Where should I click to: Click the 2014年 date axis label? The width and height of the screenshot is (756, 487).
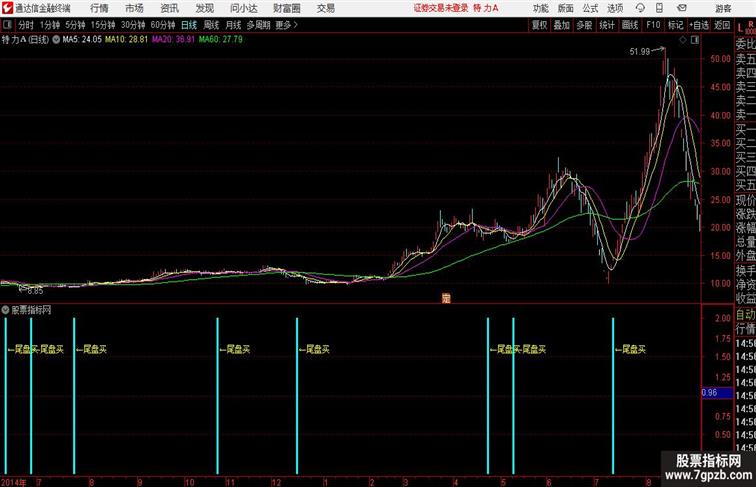pos(14,482)
